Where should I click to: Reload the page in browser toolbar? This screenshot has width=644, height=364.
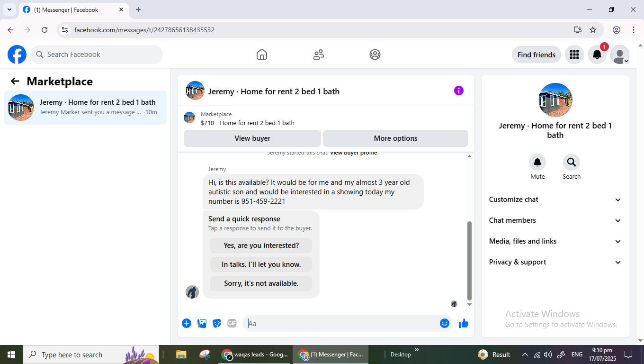pyautogui.click(x=45, y=30)
